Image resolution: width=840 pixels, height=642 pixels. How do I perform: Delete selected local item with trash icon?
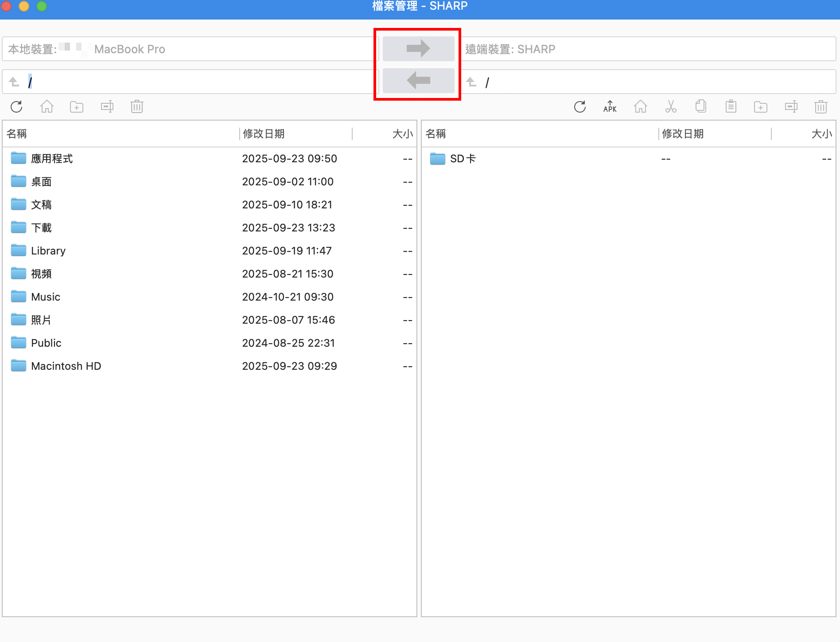137,107
